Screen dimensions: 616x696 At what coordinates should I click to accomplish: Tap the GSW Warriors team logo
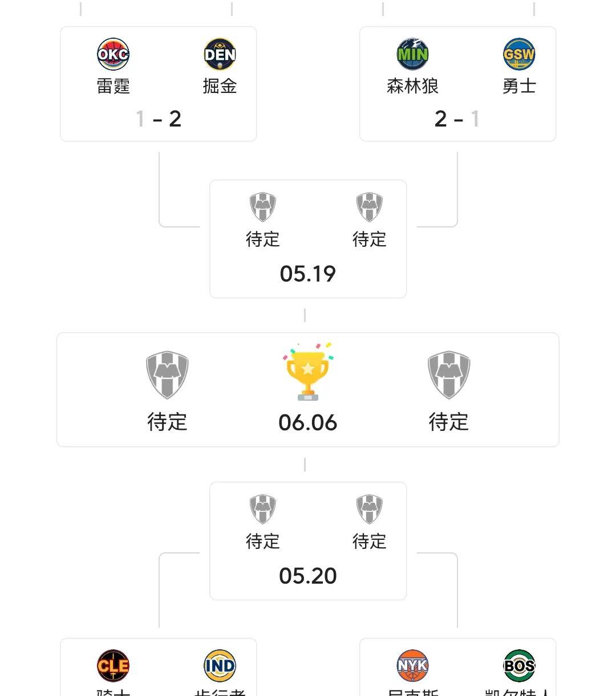tap(519, 54)
